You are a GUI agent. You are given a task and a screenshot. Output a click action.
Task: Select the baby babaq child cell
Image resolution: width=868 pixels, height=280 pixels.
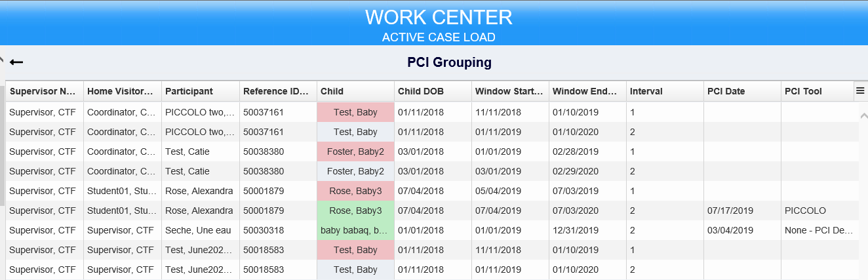pyautogui.click(x=355, y=230)
